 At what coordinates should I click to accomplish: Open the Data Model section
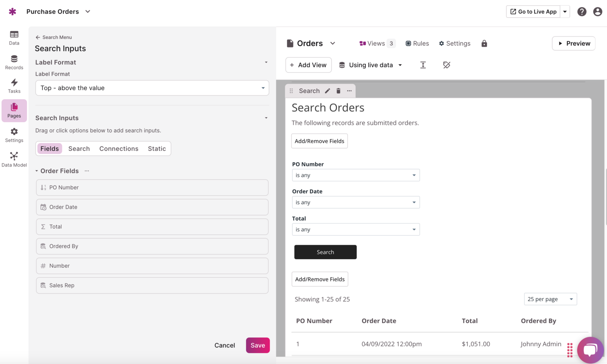click(x=14, y=159)
